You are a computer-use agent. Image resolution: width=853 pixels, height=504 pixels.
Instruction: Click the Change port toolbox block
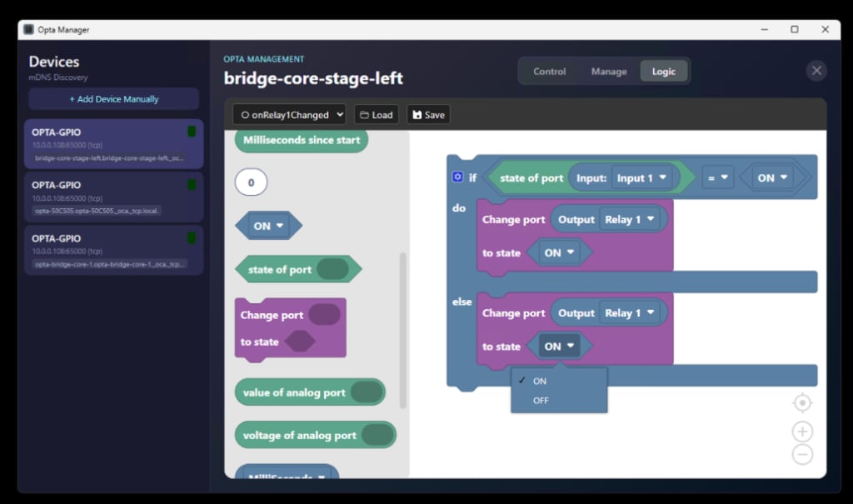point(290,328)
